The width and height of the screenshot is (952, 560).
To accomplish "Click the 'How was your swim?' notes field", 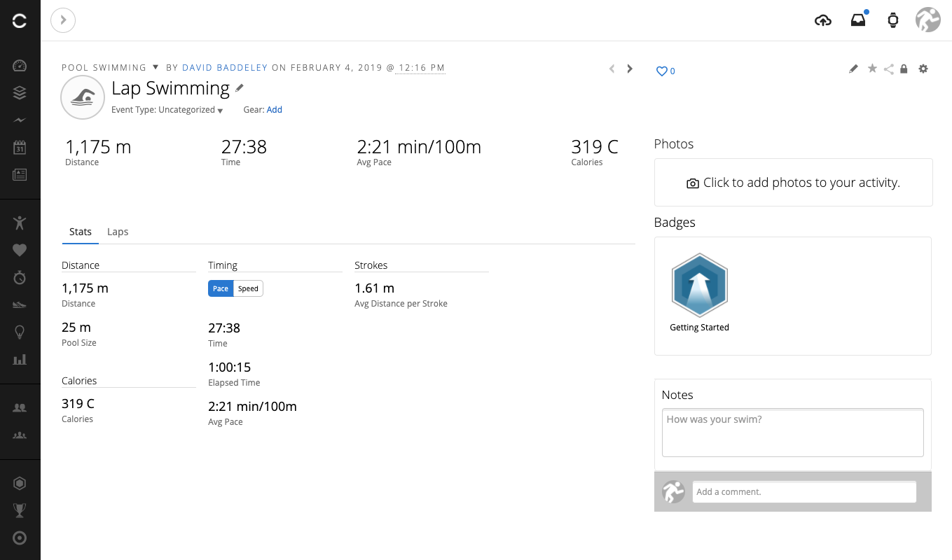I will pyautogui.click(x=792, y=433).
